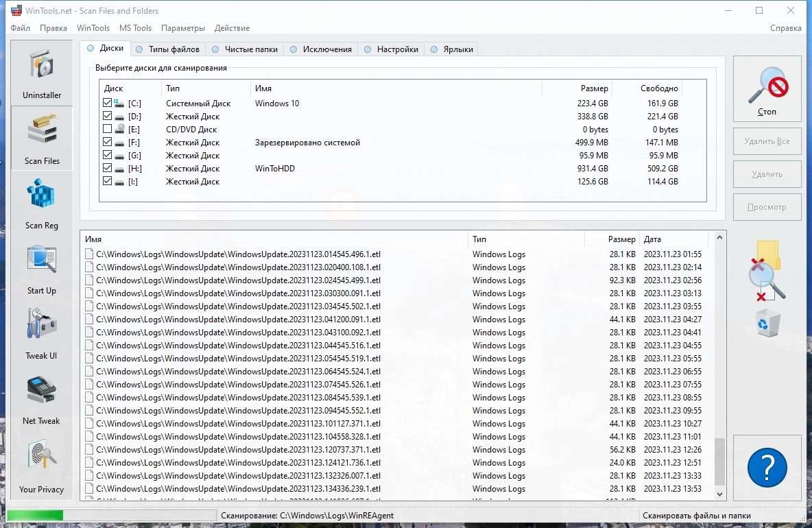The width and height of the screenshot is (812, 528).
Task: Click the hard drive icon for H:
Action: tap(119, 169)
